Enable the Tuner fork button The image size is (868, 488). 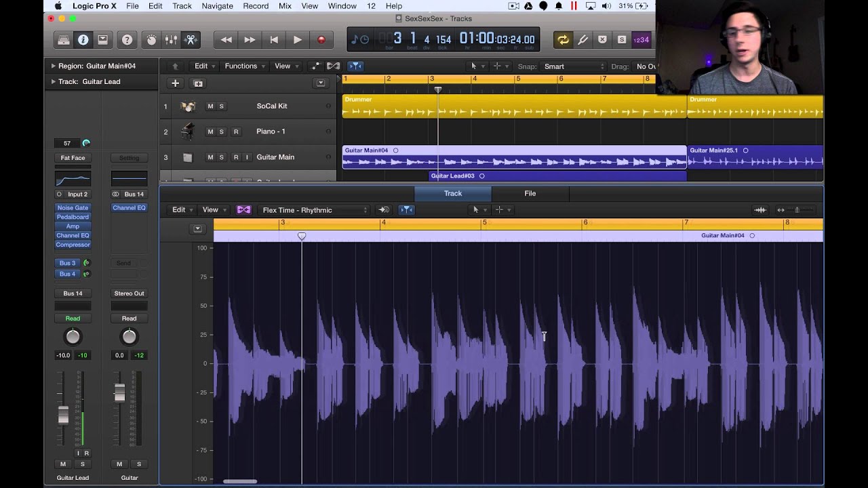(x=583, y=40)
